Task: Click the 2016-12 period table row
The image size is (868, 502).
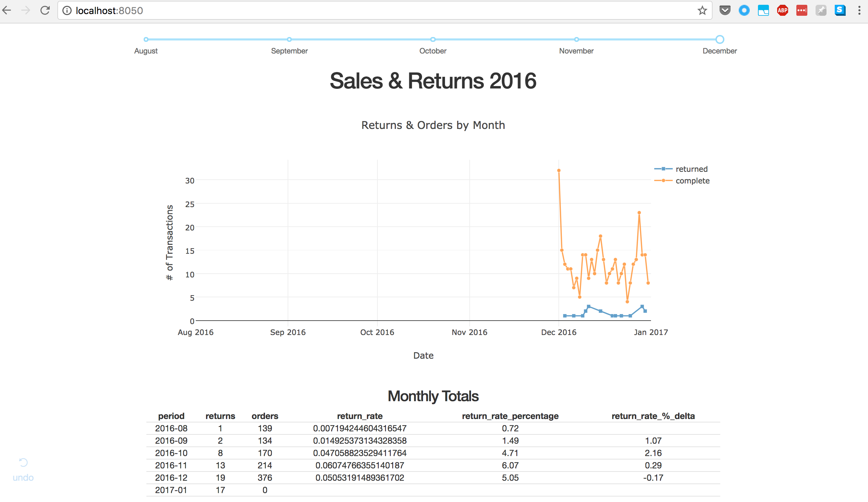Action: coord(171,478)
